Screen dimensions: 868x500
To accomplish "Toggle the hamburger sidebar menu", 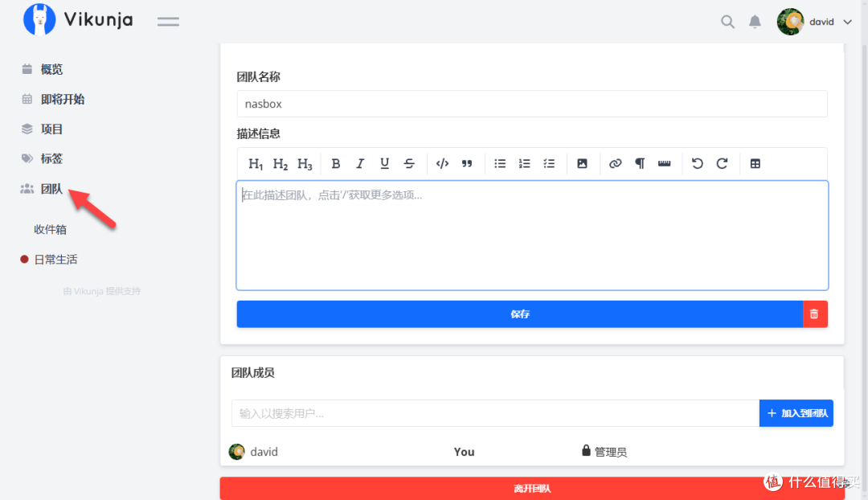I will (168, 22).
